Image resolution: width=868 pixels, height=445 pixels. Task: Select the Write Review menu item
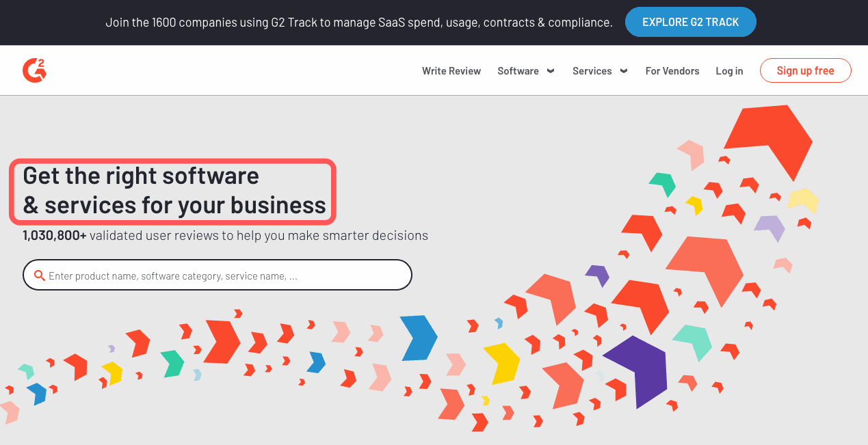[451, 70]
